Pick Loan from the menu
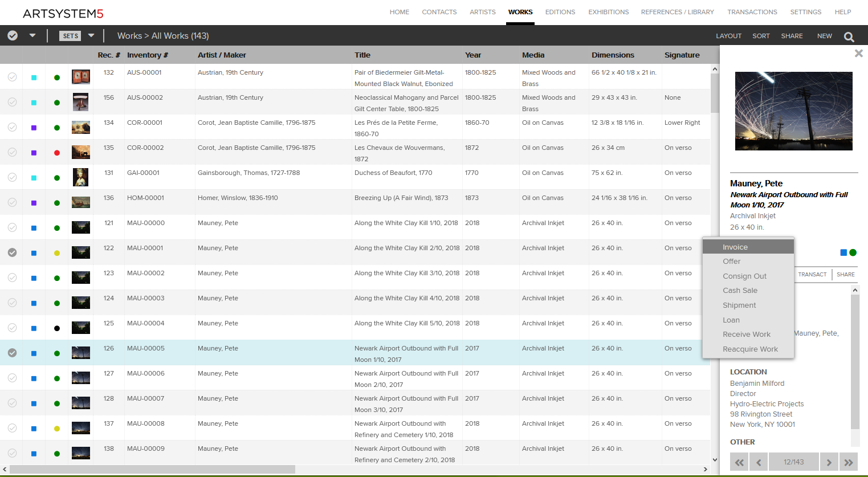 click(x=748, y=320)
